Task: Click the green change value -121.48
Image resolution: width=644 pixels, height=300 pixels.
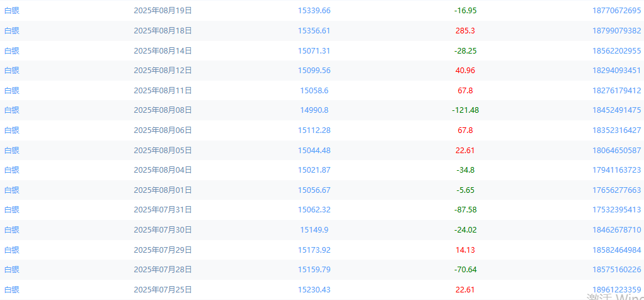Action: [x=465, y=110]
